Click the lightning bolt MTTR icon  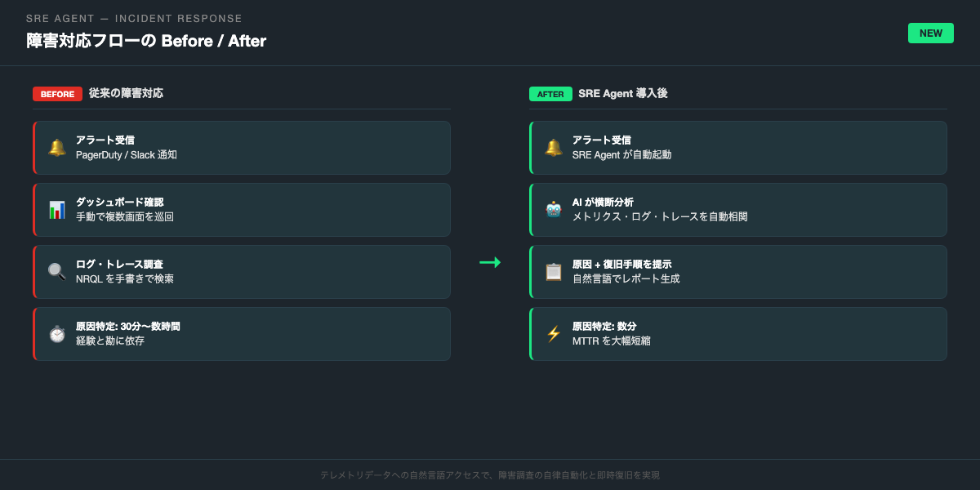[x=554, y=334]
